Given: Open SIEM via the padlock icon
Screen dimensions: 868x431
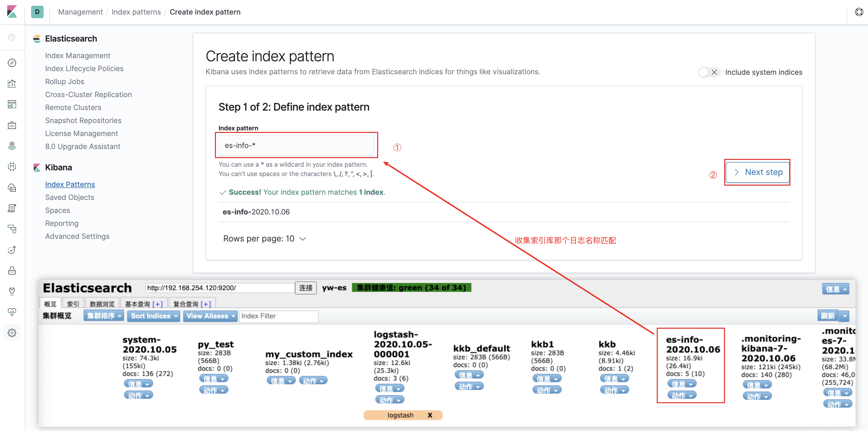Looking at the screenshot, I should [12, 271].
